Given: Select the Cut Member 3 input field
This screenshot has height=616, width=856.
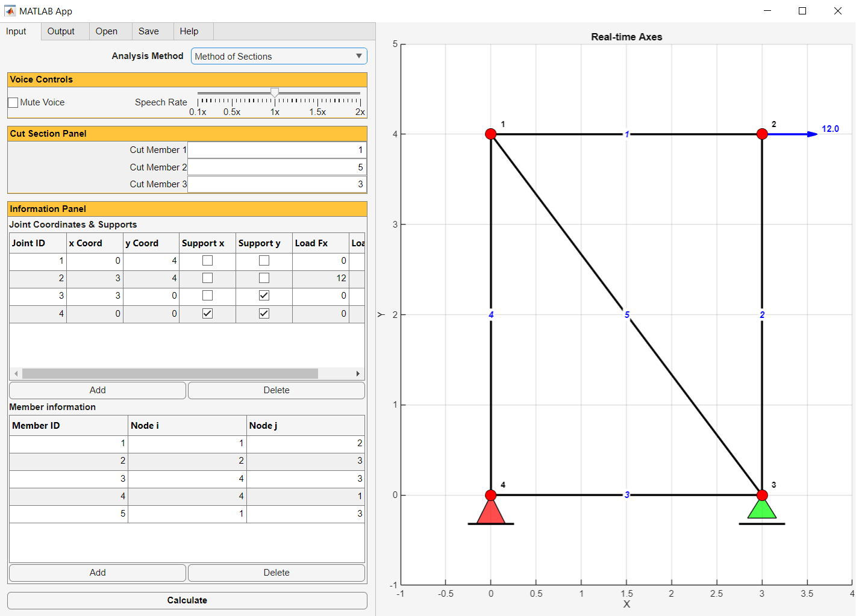Looking at the screenshot, I should tap(277, 184).
